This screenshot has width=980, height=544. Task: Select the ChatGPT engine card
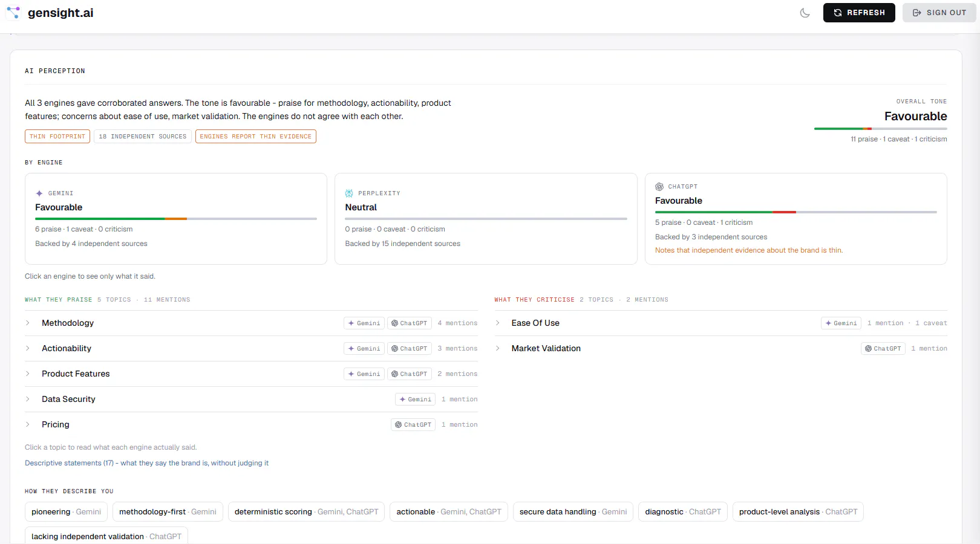[x=796, y=219]
